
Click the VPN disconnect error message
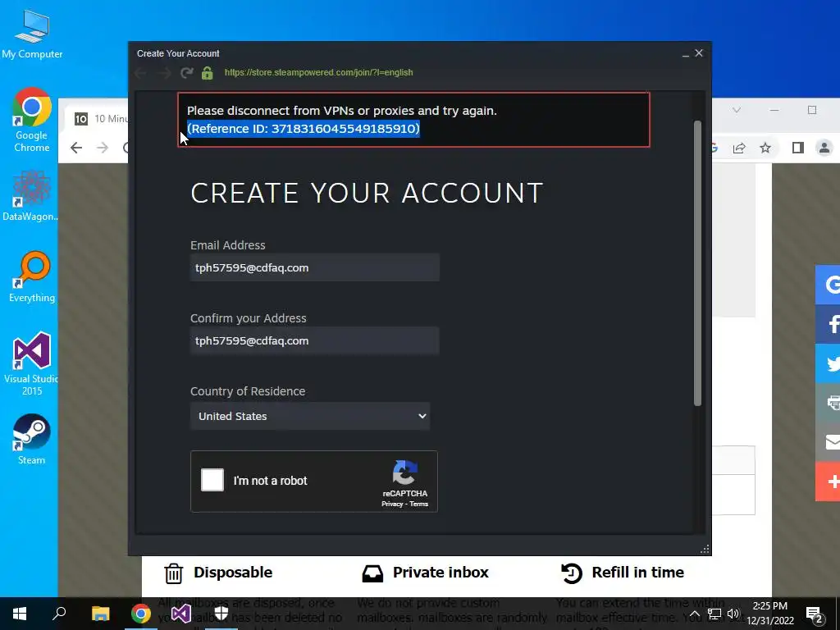[342, 111]
